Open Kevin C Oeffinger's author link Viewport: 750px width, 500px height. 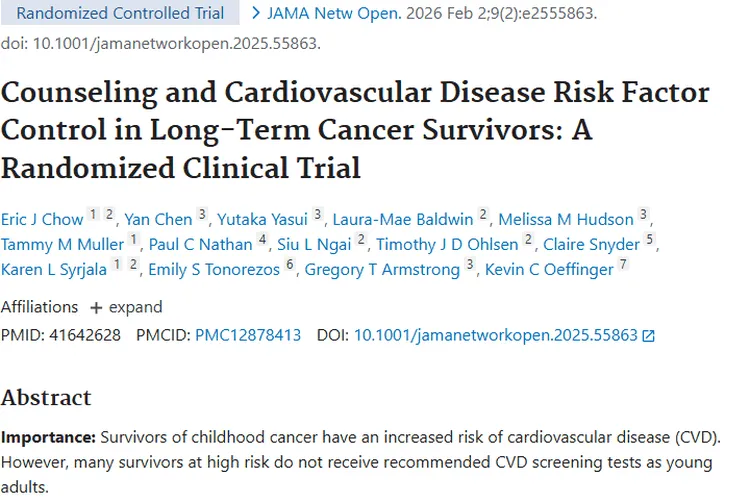click(x=549, y=270)
